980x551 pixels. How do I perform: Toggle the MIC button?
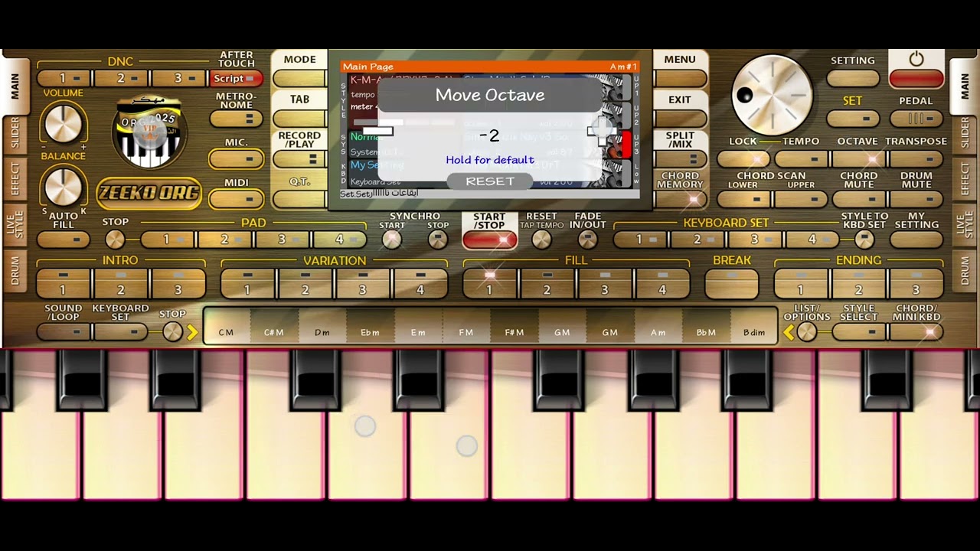[236, 159]
